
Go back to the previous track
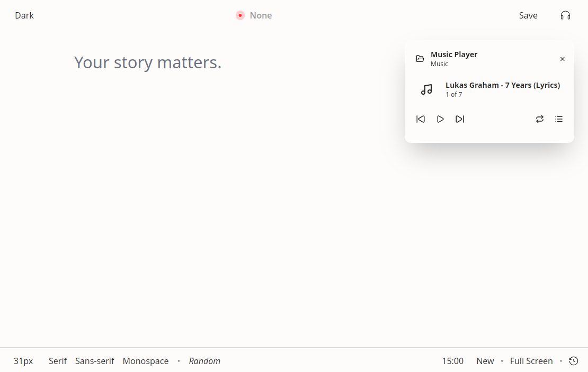coord(421,119)
